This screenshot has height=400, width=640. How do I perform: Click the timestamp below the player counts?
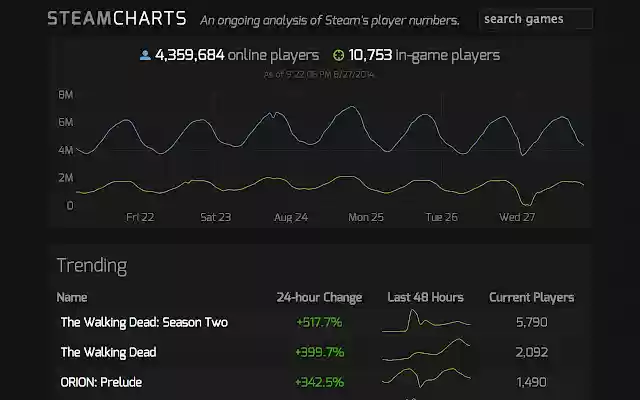pos(319,75)
